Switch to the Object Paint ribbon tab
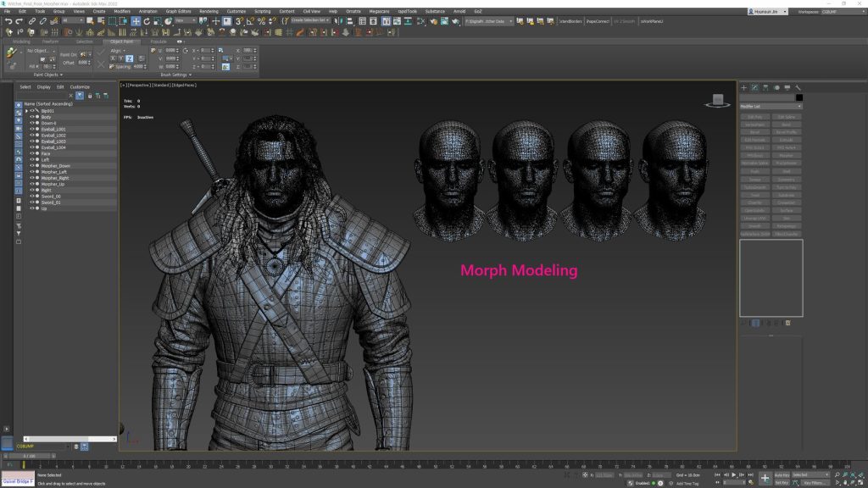 tap(121, 42)
